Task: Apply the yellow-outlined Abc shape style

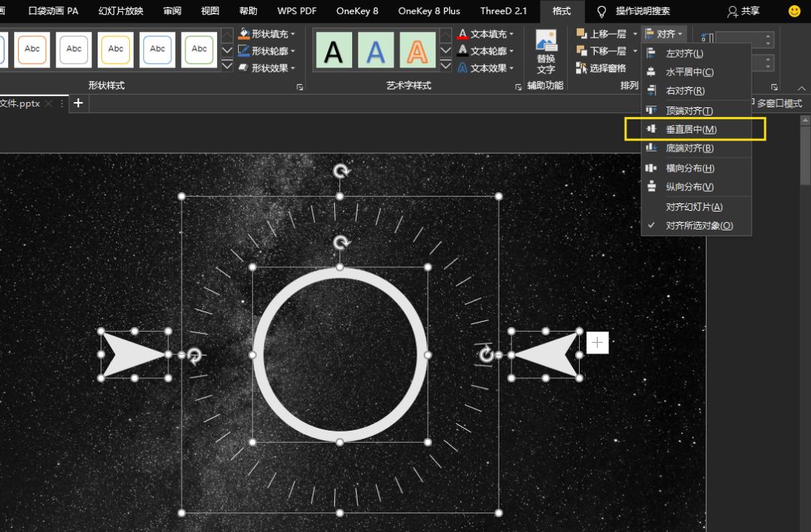Action: (x=116, y=49)
